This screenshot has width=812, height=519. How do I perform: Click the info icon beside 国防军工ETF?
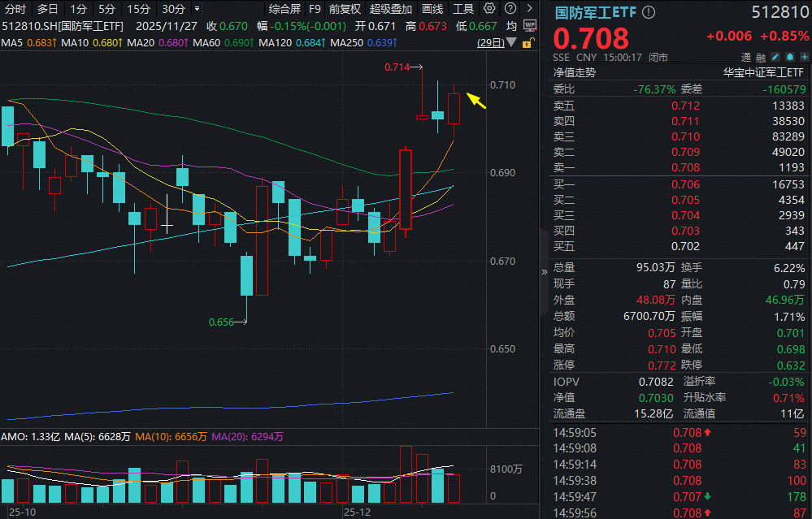pos(648,13)
